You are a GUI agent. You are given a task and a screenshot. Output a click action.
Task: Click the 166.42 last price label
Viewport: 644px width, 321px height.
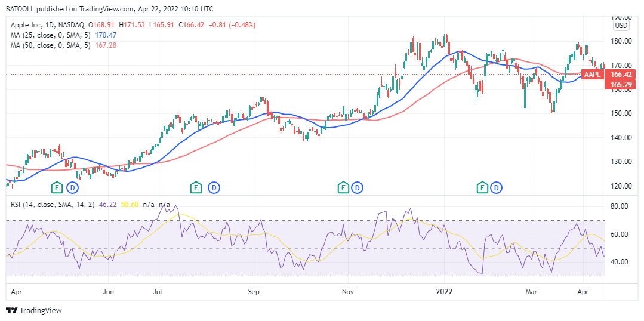click(620, 75)
